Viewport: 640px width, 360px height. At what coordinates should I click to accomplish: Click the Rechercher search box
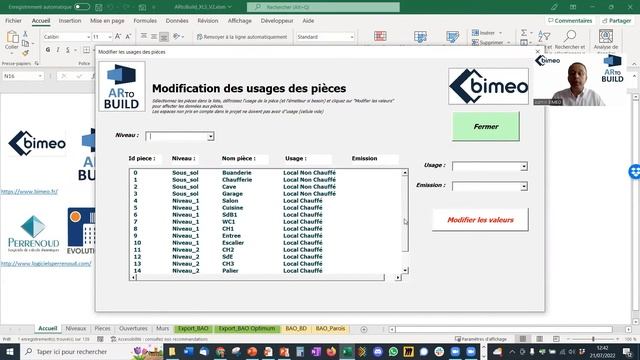click(323, 7)
